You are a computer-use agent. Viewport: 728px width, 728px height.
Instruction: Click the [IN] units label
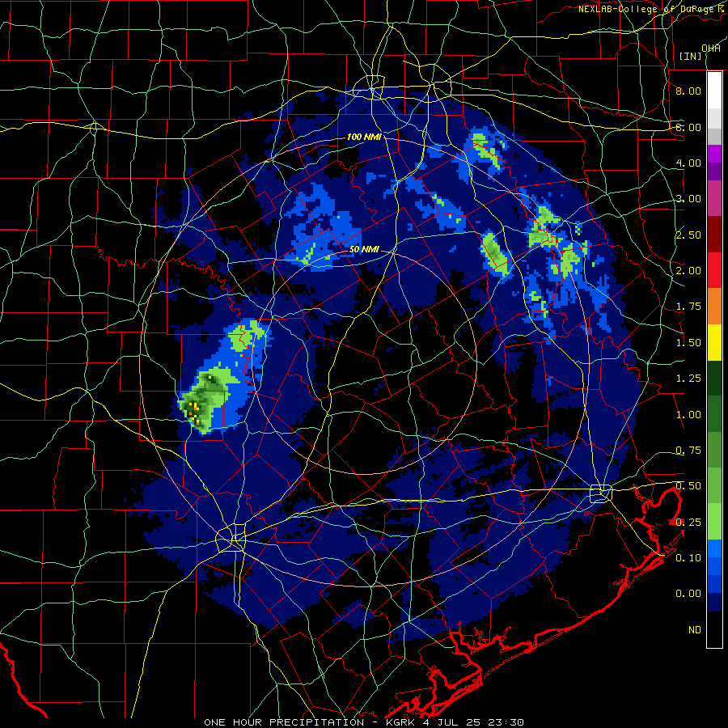click(x=691, y=56)
